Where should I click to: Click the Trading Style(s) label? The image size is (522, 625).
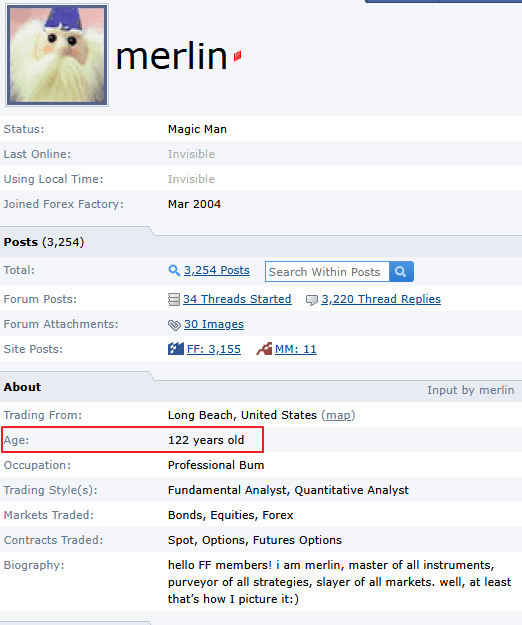click(51, 490)
